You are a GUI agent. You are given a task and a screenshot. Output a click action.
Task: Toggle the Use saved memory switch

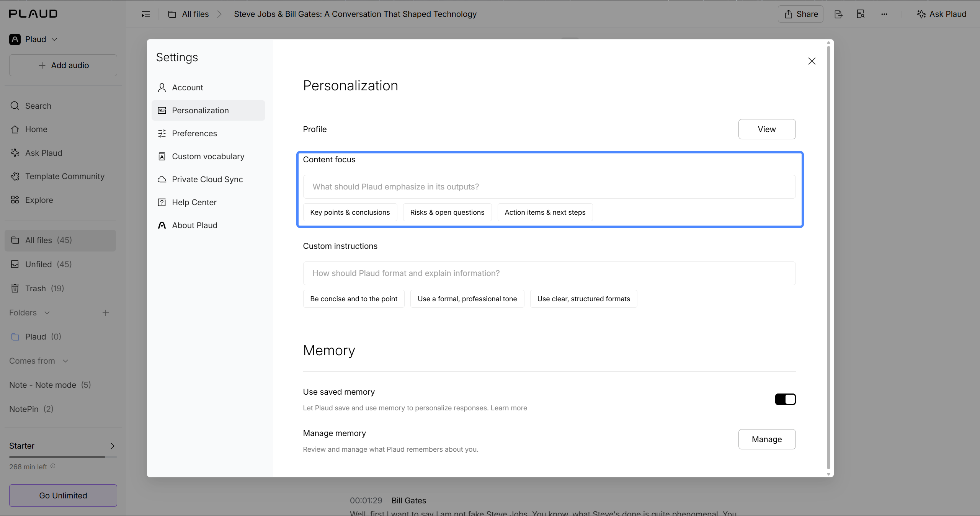(x=785, y=399)
